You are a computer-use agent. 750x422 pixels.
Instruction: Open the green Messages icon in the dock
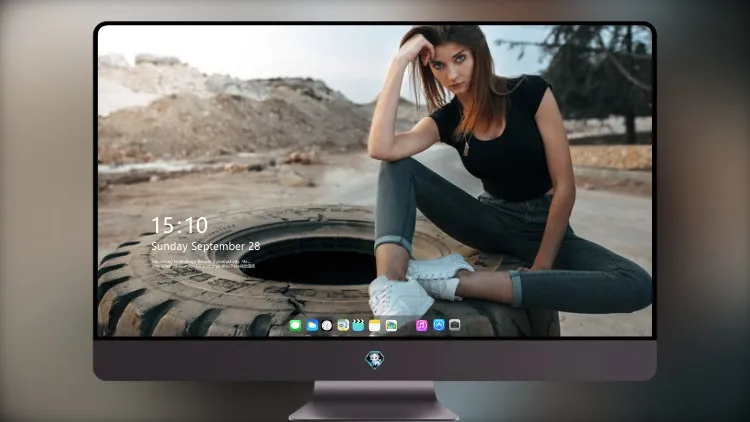(x=295, y=326)
